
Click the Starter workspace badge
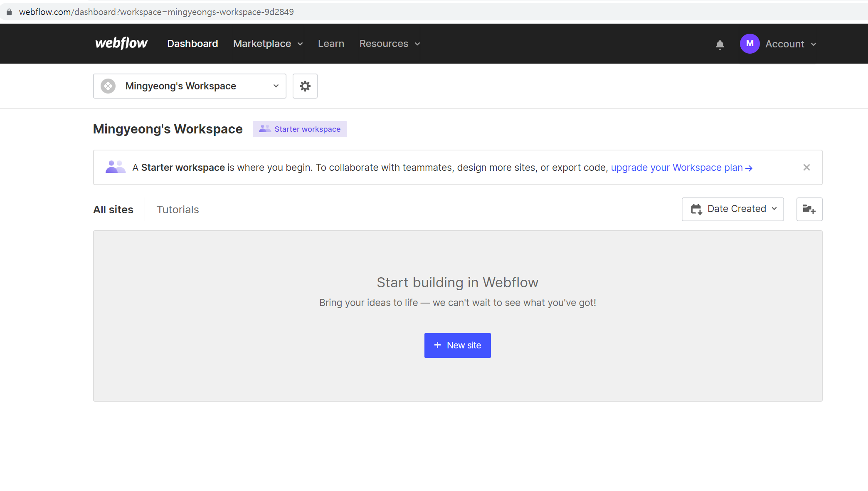(x=300, y=129)
